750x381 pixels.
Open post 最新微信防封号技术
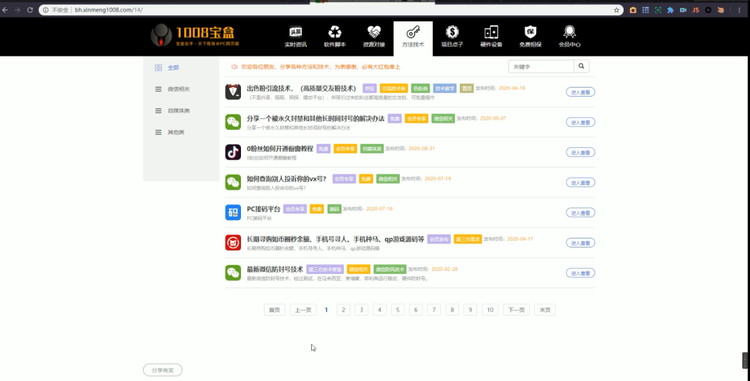[x=275, y=269]
